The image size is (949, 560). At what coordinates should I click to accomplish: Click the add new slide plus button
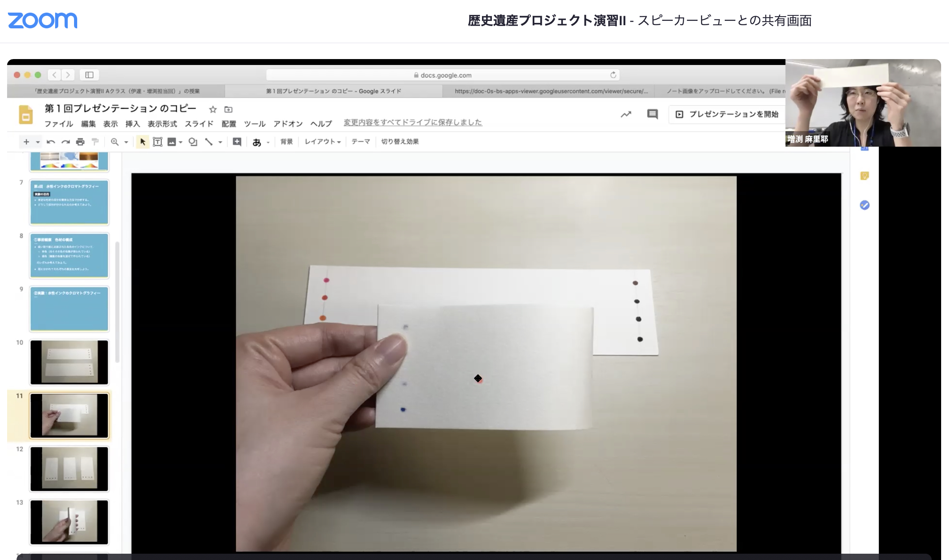tap(26, 142)
